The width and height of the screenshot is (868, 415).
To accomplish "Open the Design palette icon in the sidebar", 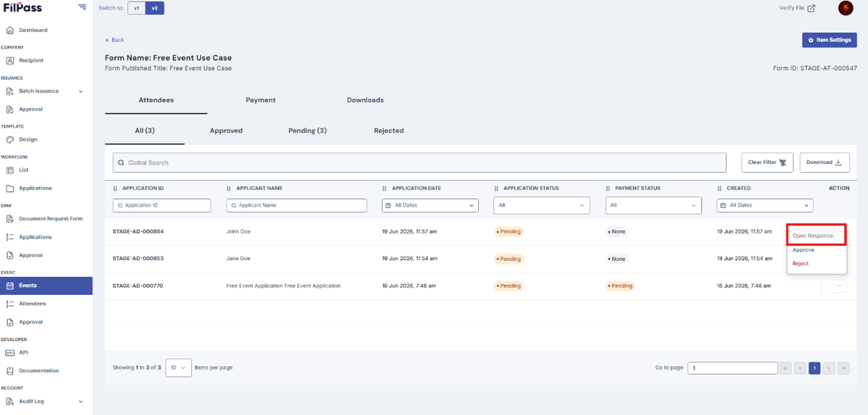I will coord(10,140).
